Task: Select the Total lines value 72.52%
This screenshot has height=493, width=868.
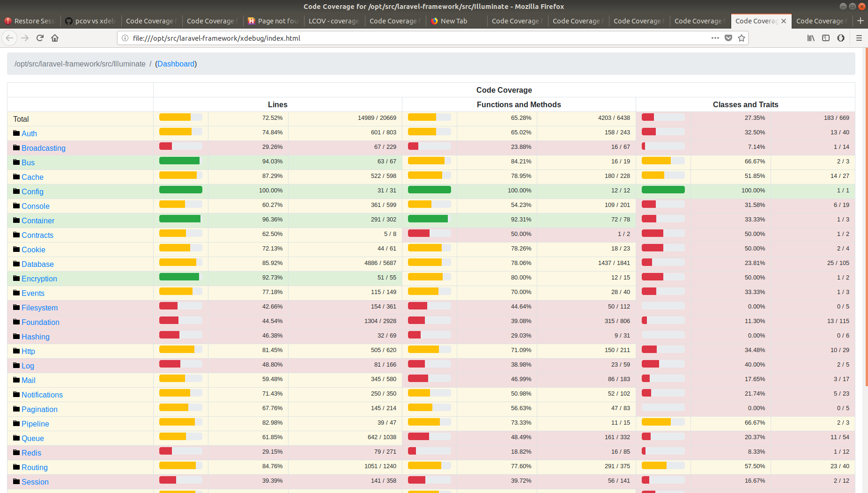Action: (272, 118)
